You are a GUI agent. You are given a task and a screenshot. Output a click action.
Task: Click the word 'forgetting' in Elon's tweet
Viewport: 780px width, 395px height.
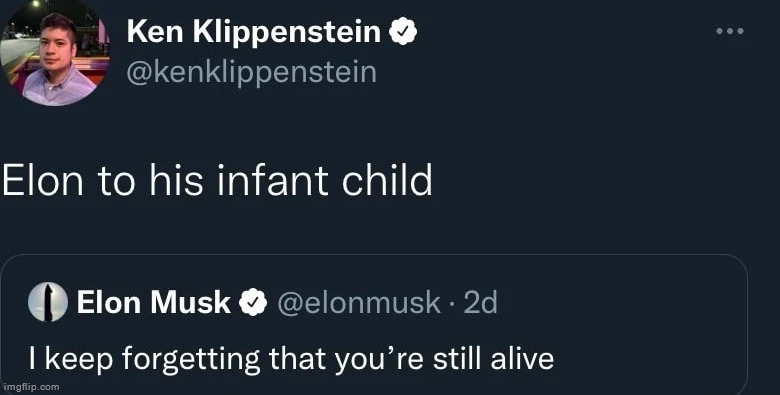click(x=191, y=360)
